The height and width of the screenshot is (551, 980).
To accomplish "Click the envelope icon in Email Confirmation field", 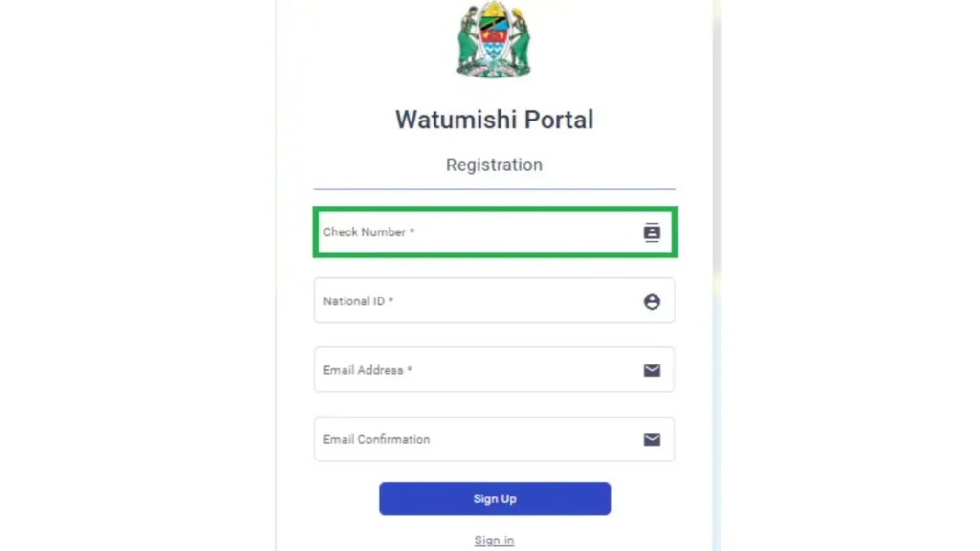I will (652, 440).
